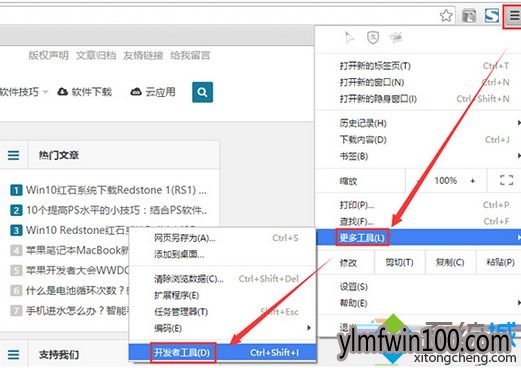Select 打开新的窗口(N)

pos(418,82)
